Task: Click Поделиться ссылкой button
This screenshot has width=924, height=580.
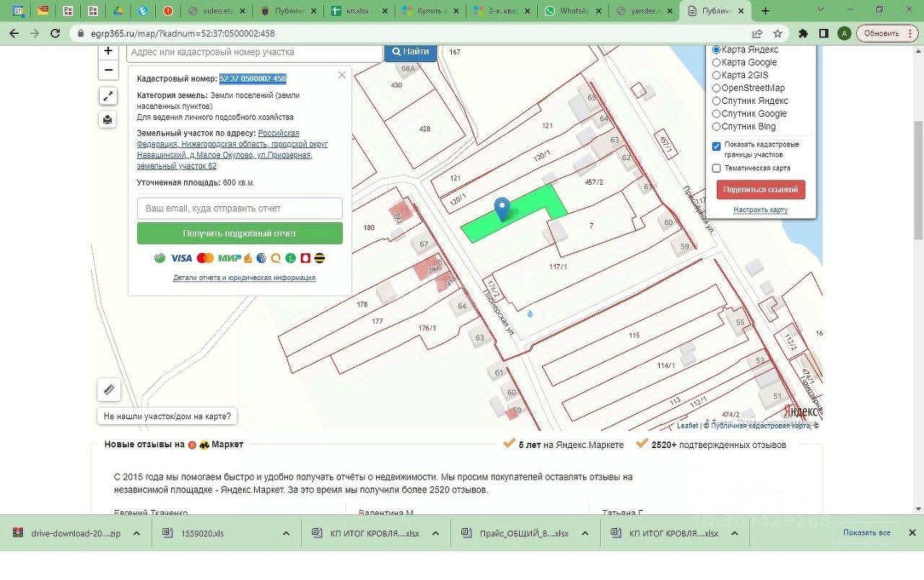Action: pyautogui.click(x=761, y=190)
